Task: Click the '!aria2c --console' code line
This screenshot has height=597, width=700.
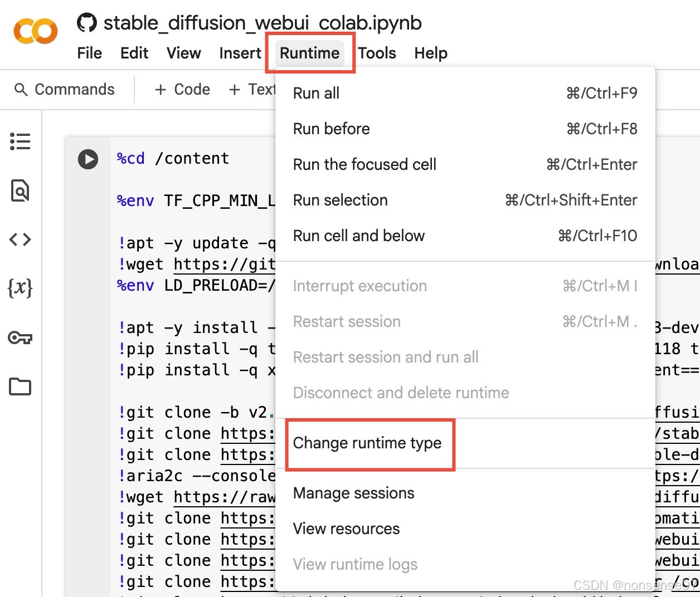Action: 196,476
